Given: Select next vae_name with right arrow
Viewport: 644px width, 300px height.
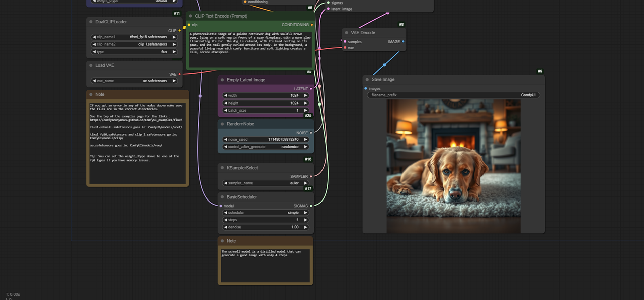Looking at the screenshot, I should pyautogui.click(x=174, y=81).
